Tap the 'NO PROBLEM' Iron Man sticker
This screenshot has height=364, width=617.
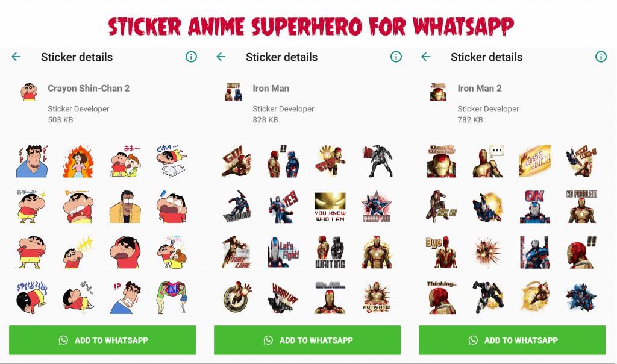coord(581,207)
